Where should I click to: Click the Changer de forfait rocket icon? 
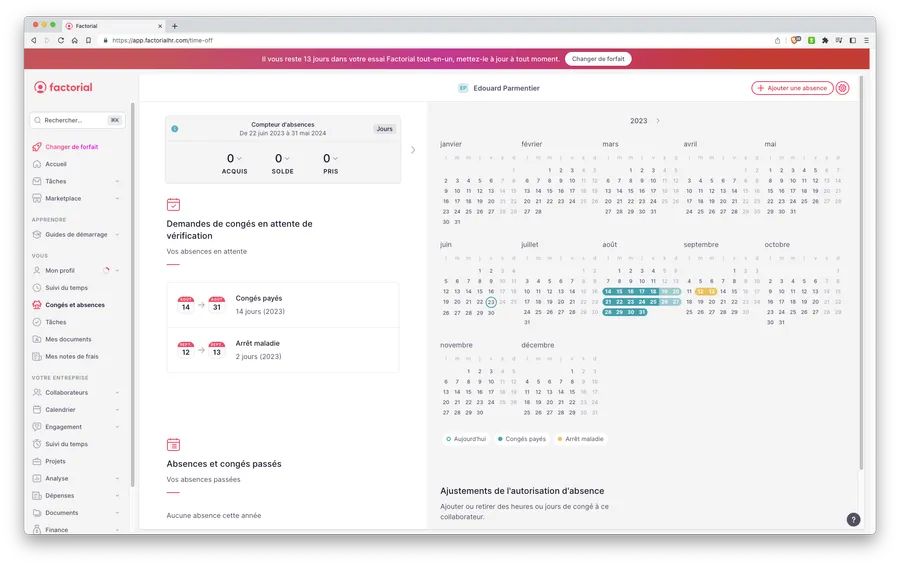[x=37, y=147]
